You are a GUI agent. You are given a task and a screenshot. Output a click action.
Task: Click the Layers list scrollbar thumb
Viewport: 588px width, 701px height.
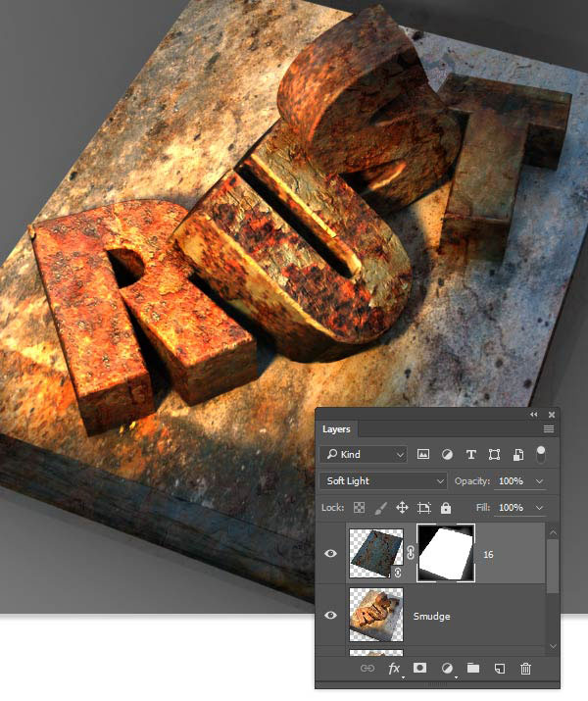[553, 566]
